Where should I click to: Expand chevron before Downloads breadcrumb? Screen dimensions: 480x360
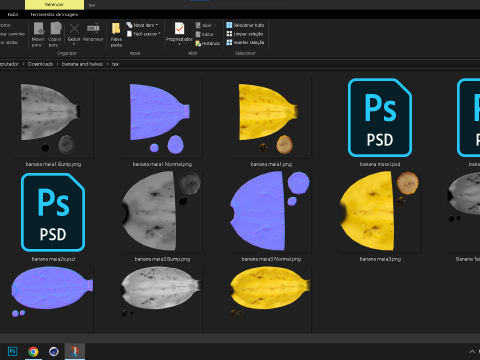coord(23,64)
